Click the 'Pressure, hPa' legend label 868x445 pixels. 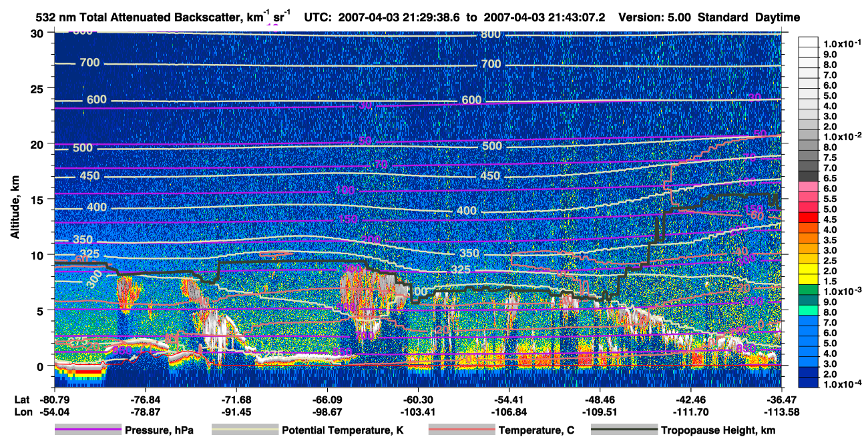160,430
